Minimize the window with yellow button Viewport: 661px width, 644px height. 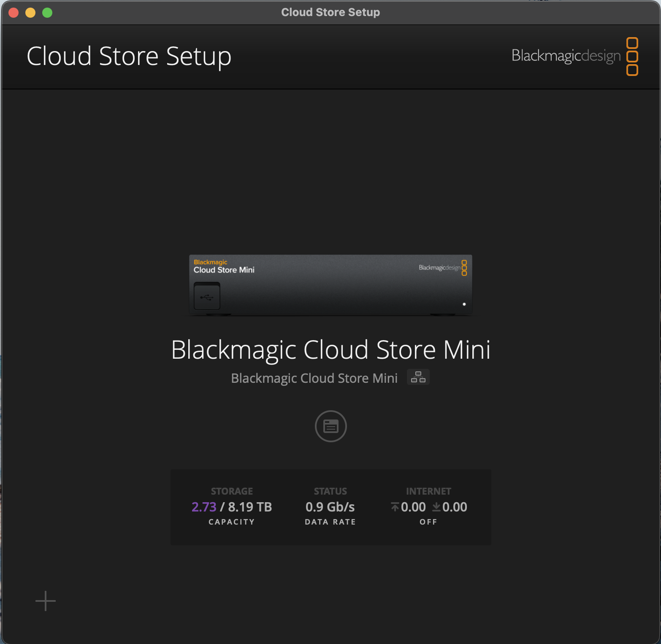coord(30,13)
